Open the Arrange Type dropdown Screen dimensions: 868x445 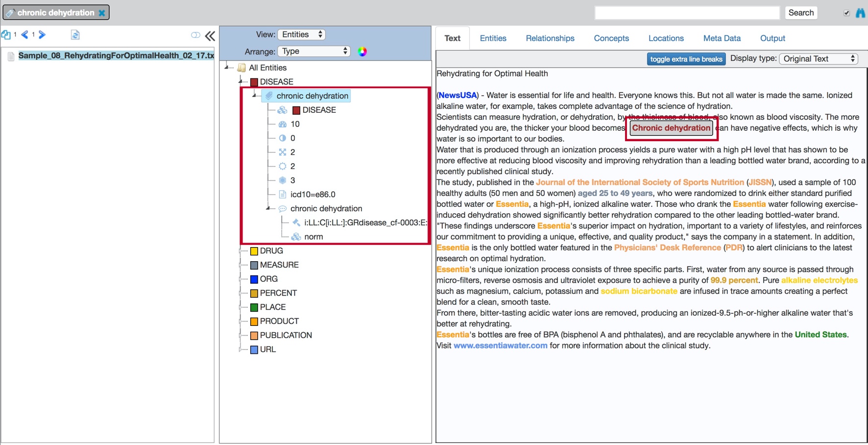tap(314, 51)
